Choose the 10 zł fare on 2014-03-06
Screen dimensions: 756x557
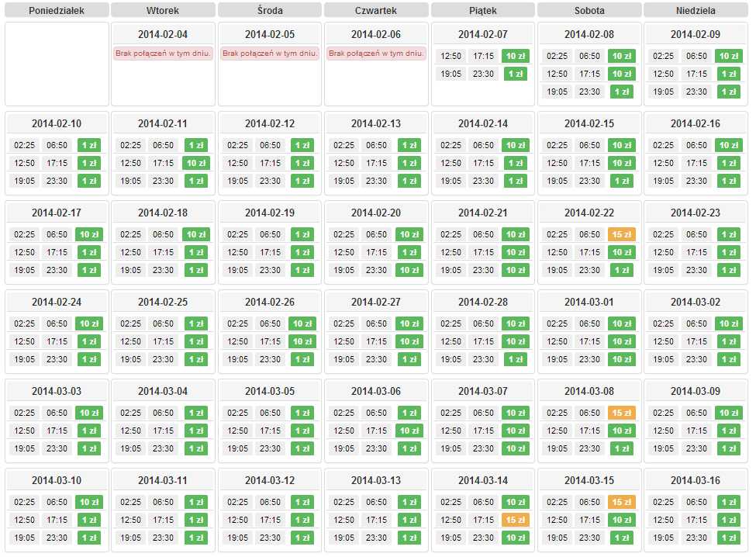pos(409,431)
